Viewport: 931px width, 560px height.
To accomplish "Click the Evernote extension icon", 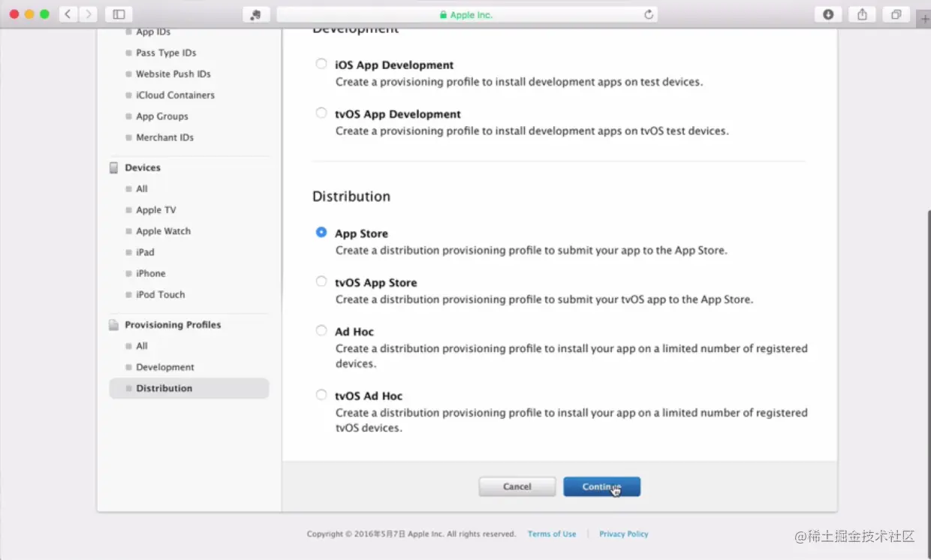I will point(256,14).
